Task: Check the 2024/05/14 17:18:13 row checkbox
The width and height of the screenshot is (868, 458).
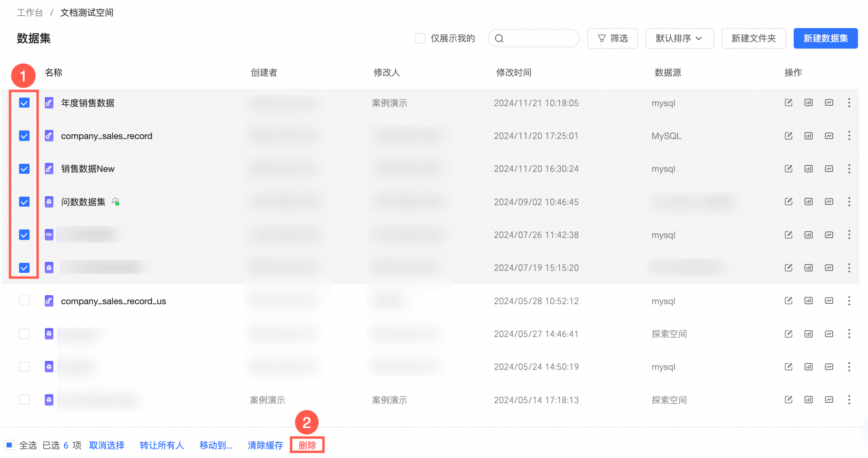Action: pos(24,400)
